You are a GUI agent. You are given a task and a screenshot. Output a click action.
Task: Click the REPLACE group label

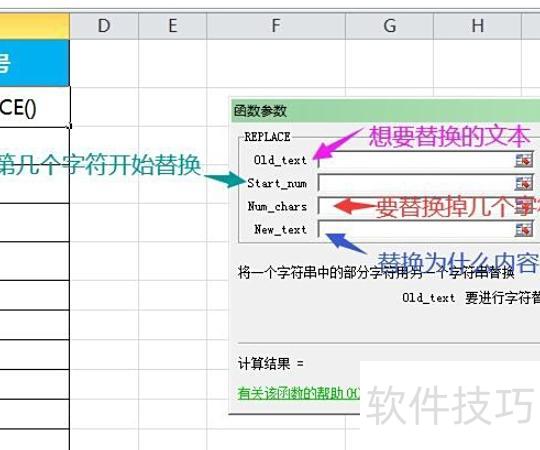[267, 137]
